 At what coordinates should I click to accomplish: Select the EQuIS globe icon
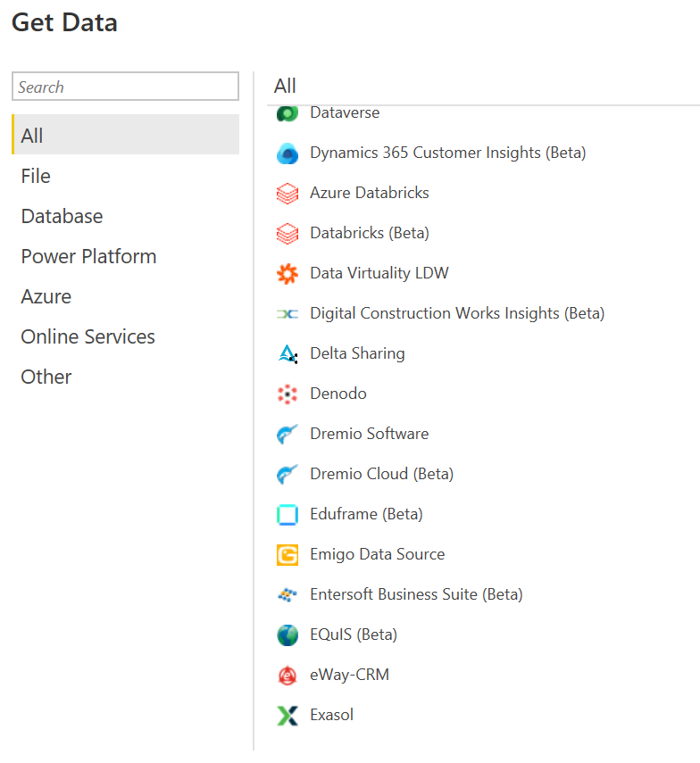(x=287, y=635)
